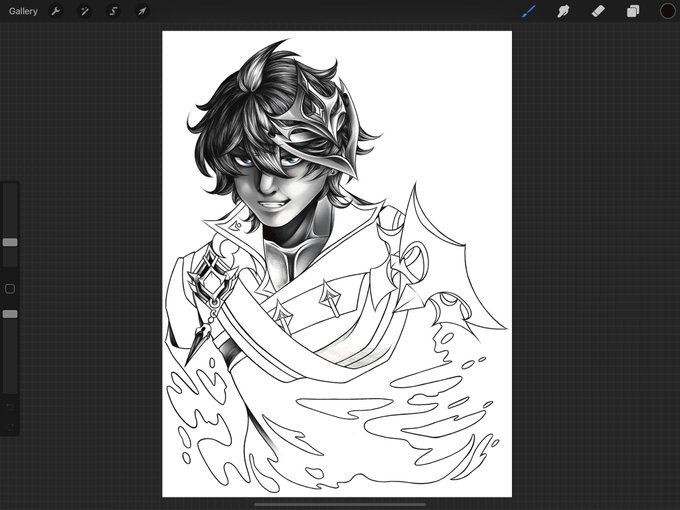Viewport: 680px width, 510px height.
Task: Select the Smudge tool
Action: click(x=563, y=11)
